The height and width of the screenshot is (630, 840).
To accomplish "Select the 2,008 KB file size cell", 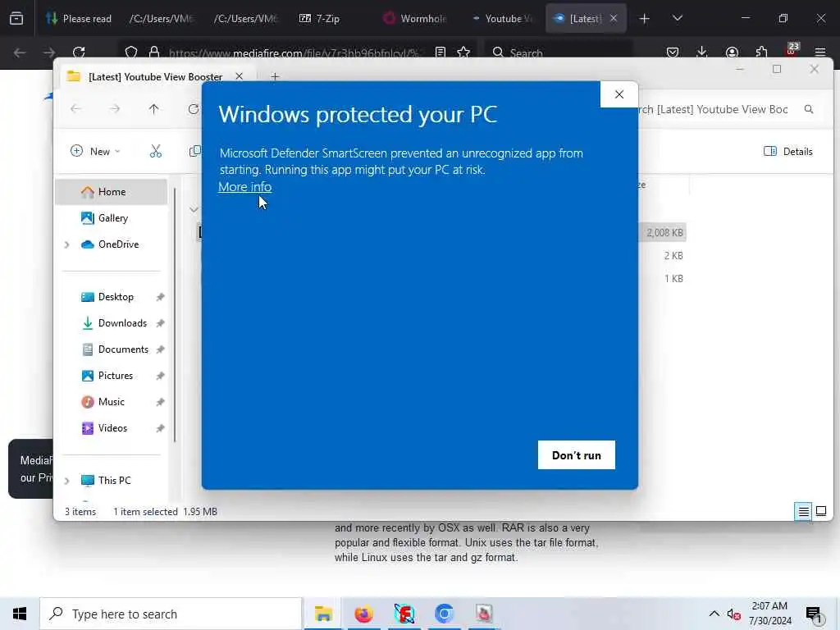I will pos(664,232).
